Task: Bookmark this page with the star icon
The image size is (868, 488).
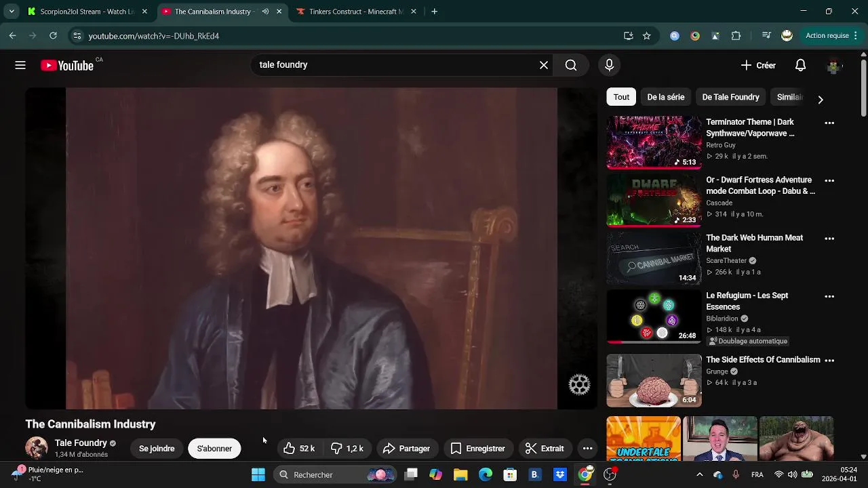Action: (x=647, y=36)
